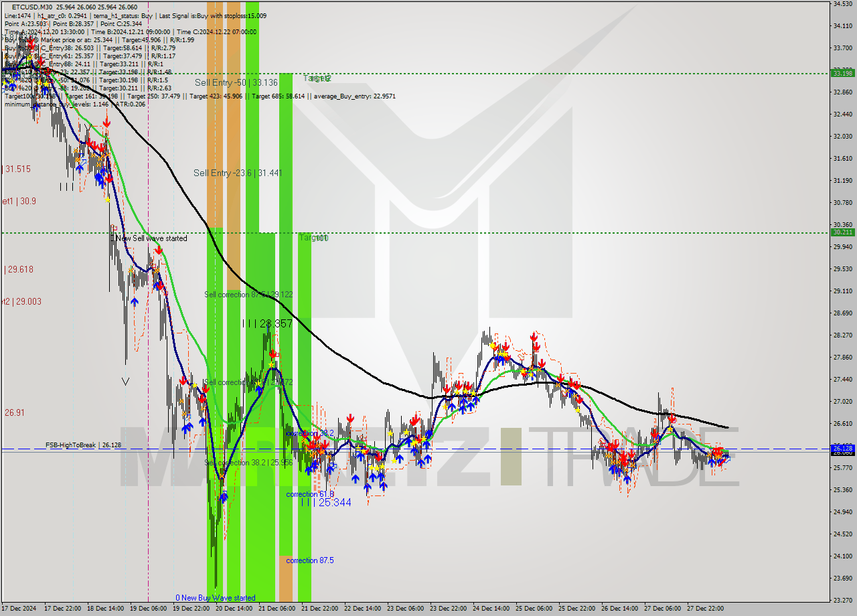This screenshot has width=857, height=616.
Task: Click the '17 Dec 2024' time axis label
Action: point(18,609)
